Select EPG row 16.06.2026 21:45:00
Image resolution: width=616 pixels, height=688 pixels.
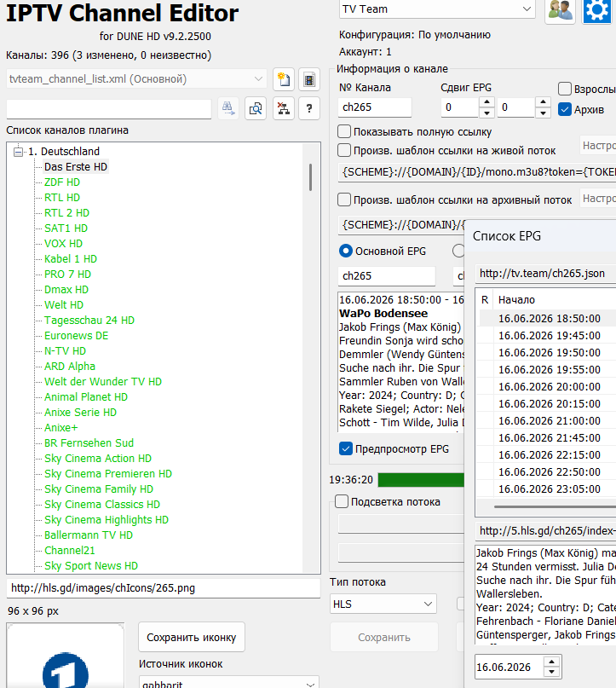tap(548, 438)
